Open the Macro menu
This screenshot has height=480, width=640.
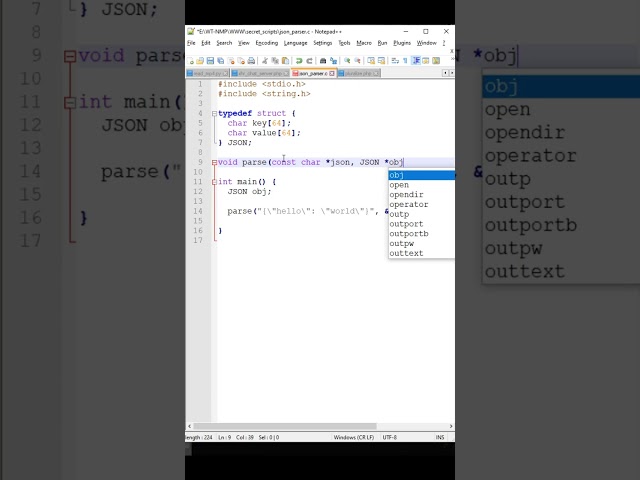click(x=364, y=43)
